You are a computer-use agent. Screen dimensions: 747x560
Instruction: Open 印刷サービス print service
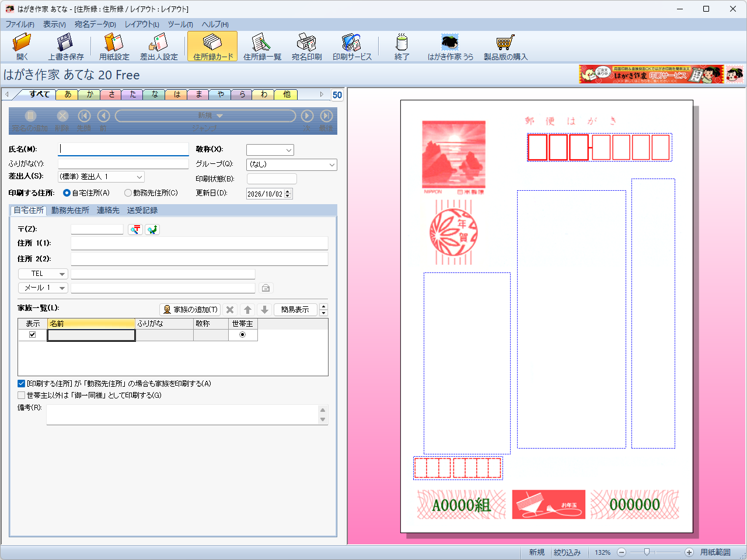point(352,47)
